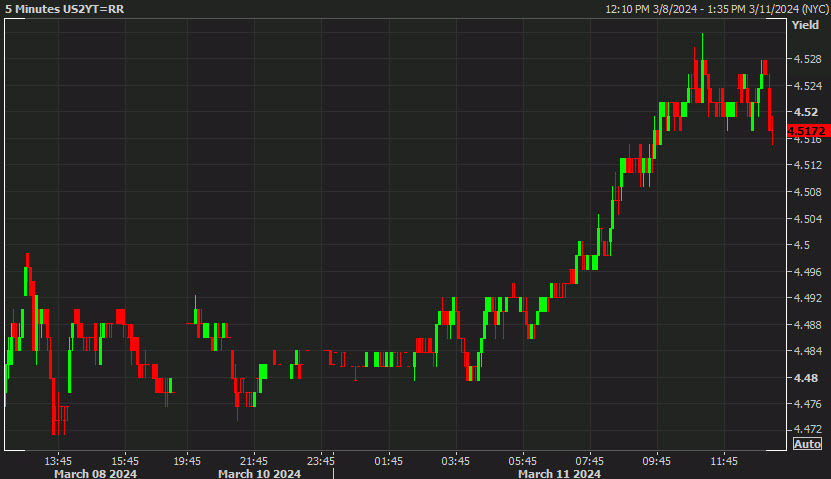Viewport: 831px width, 479px height.
Task: Click the March 08 2024 date label
Action: (x=95, y=473)
